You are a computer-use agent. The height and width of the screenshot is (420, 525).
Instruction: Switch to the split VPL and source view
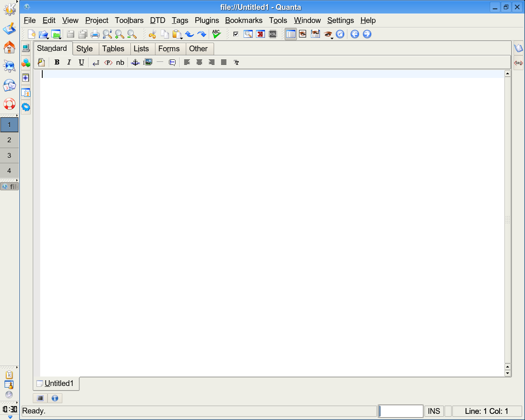click(315, 34)
